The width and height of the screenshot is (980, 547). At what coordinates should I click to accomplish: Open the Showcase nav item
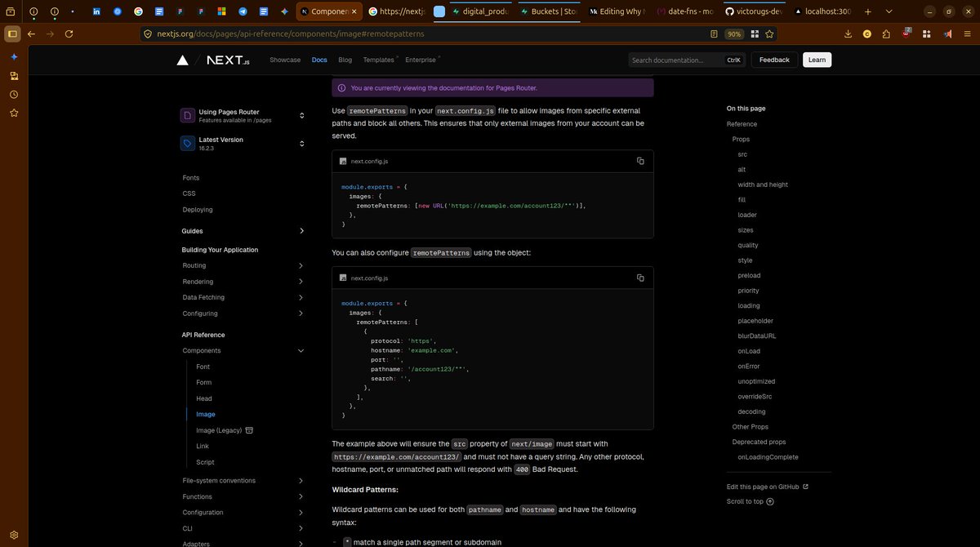[x=285, y=60]
